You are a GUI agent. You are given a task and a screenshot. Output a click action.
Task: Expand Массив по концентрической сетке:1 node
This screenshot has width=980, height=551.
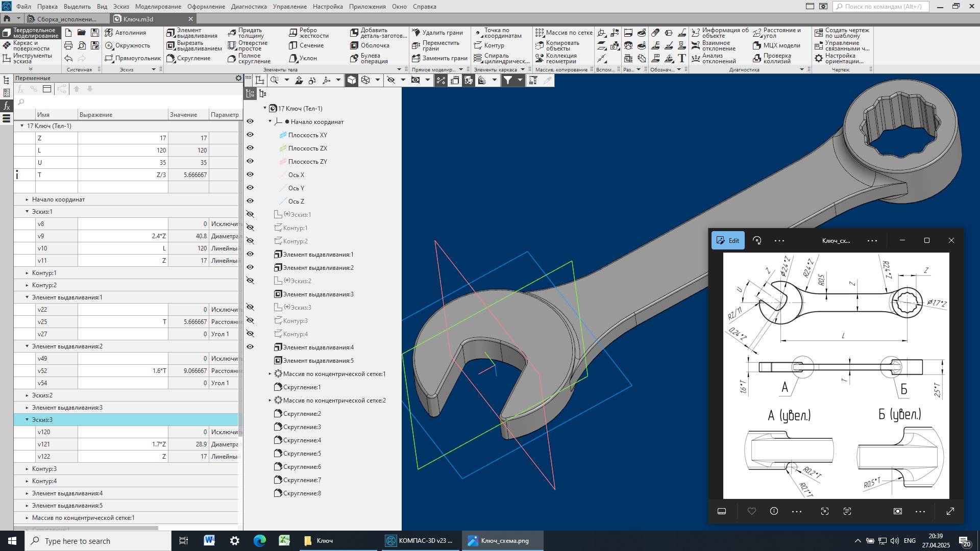(x=270, y=374)
